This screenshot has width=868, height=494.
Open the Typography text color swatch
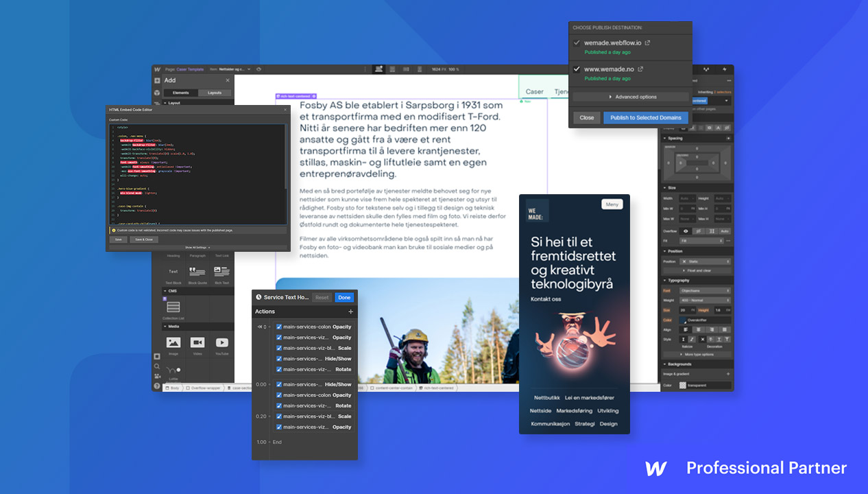[683, 320]
